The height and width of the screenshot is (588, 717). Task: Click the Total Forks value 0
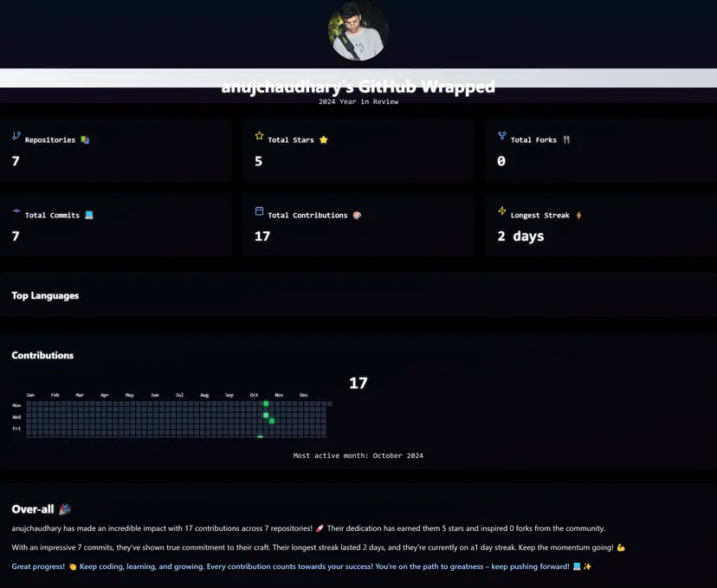[x=501, y=161]
